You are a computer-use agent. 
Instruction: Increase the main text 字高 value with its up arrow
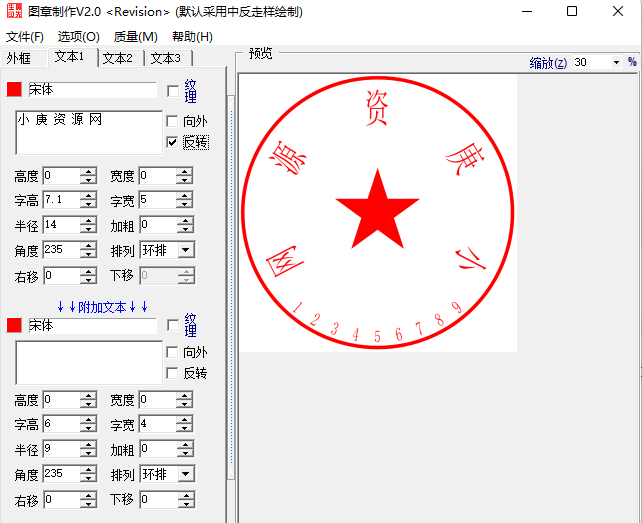pos(88,195)
